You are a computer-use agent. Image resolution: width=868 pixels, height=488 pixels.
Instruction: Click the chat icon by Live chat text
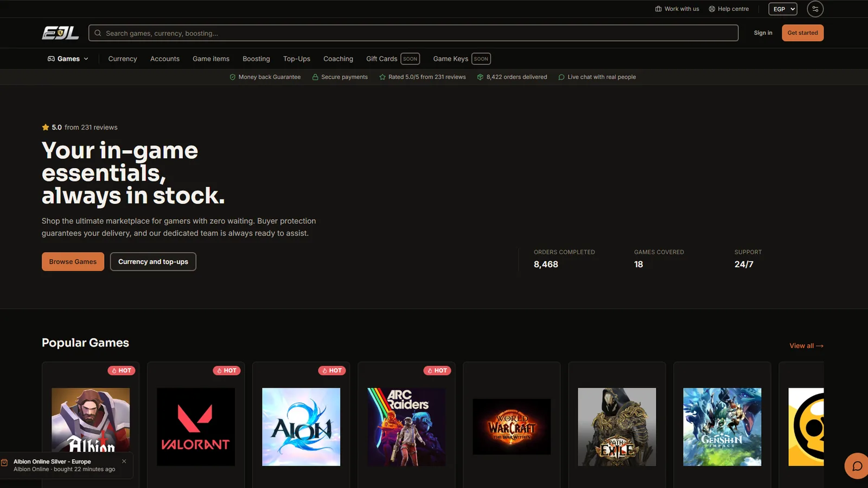point(561,77)
